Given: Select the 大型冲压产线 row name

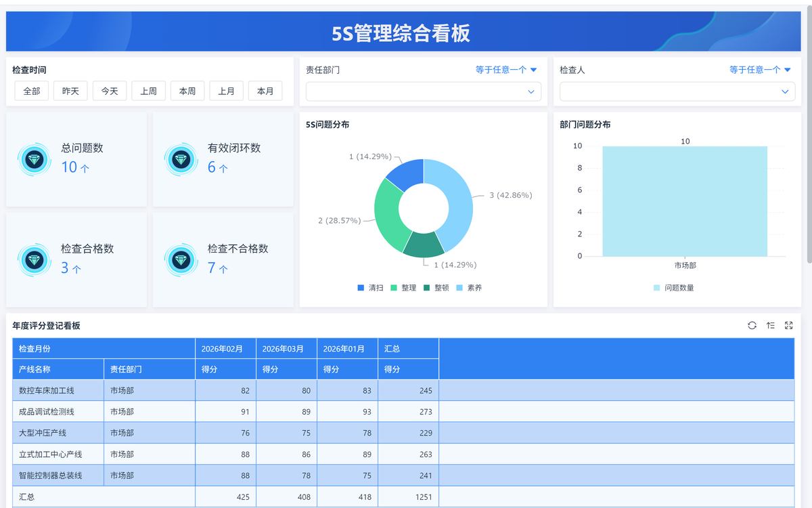Looking at the screenshot, I should tap(58, 433).
